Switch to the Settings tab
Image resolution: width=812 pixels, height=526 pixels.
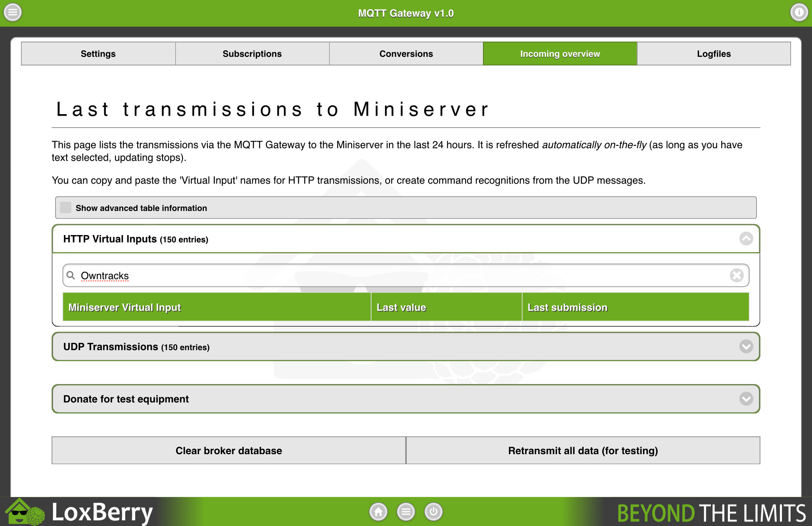click(x=98, y=54)
